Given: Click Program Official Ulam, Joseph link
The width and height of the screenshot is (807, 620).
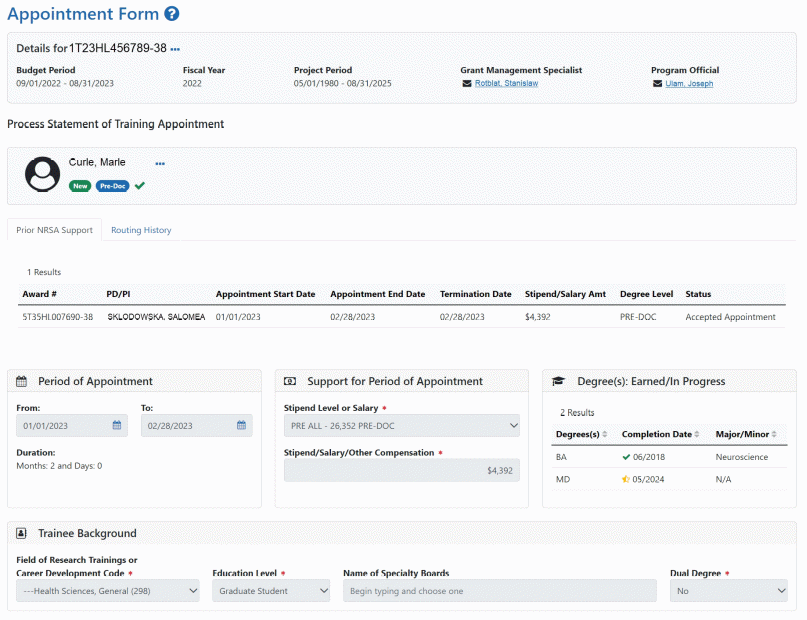Looking at the screenshot, I should (689, 84).
